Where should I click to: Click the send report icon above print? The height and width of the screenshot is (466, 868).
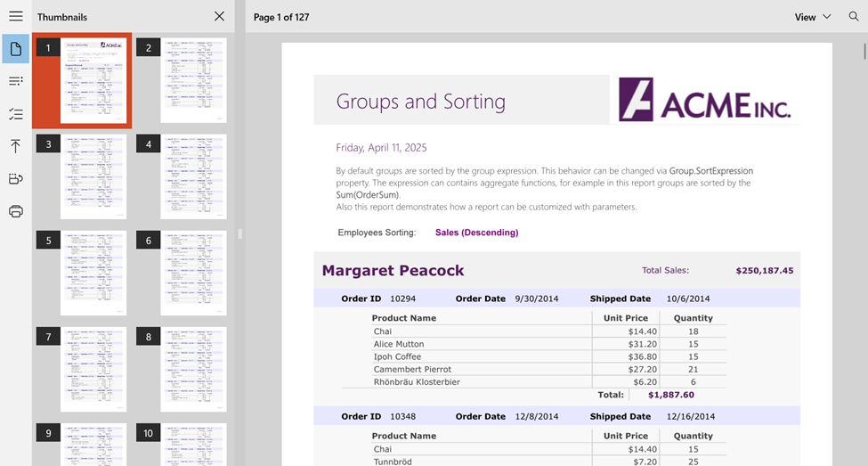pyautogui.click(x=15, y=179)
